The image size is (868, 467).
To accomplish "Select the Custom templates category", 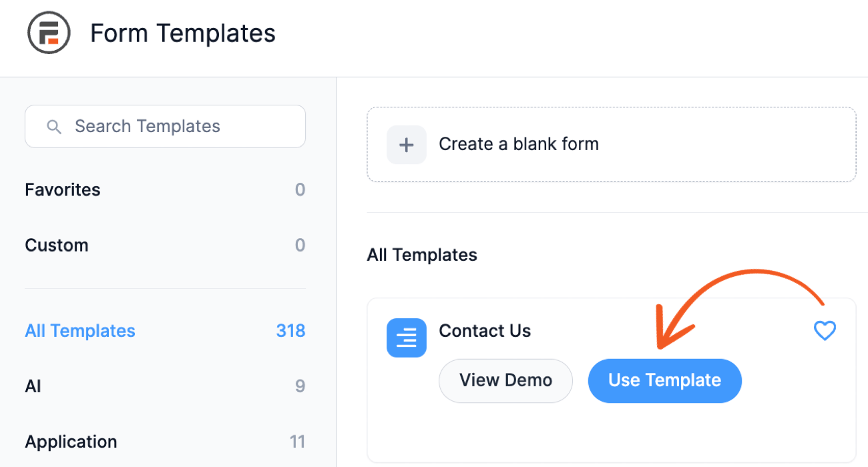I will click(57, 246).
